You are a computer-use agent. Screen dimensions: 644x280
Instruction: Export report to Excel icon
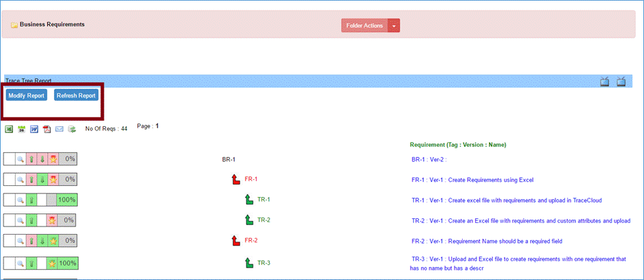[x=10, y=128]
